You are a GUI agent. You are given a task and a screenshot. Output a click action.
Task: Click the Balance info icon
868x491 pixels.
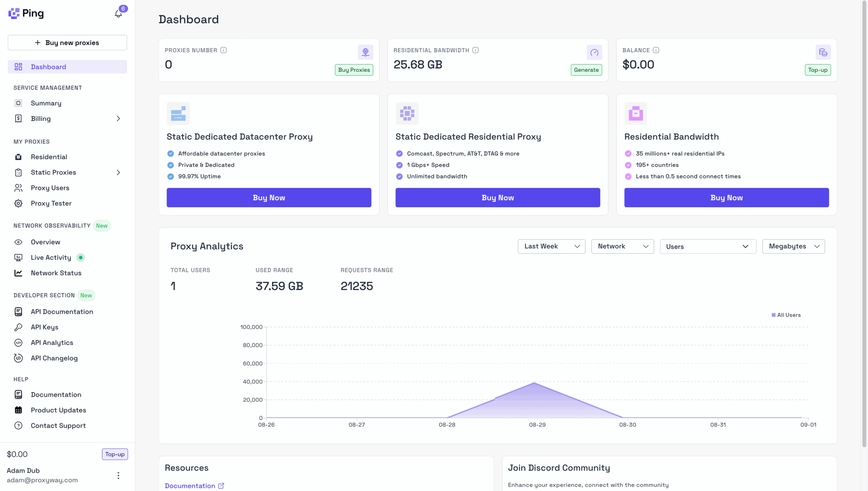click(656, 50)
